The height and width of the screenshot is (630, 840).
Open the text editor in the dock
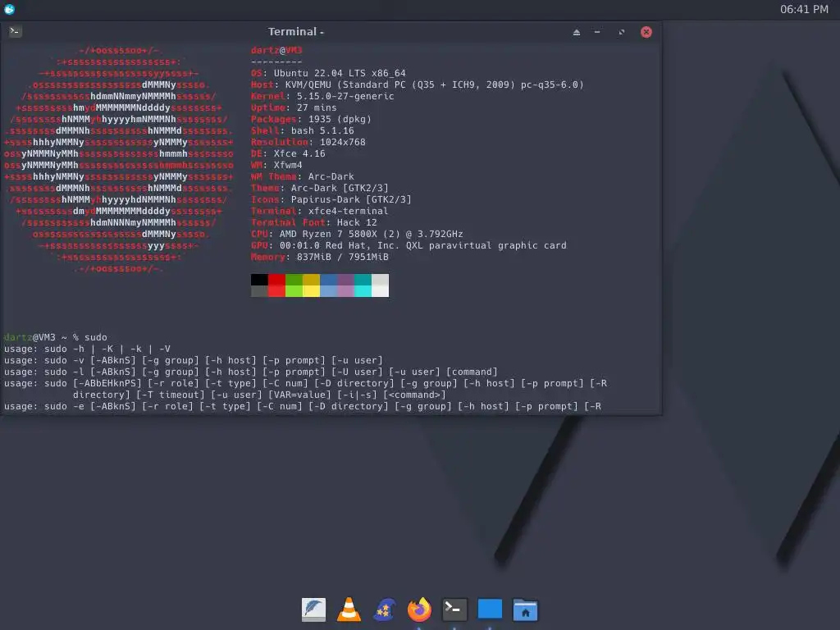[x=313, y=609]
